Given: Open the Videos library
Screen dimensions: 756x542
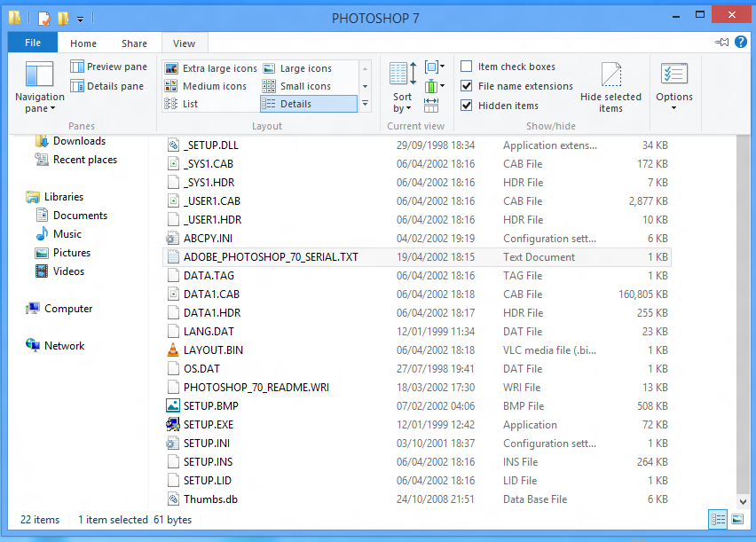Looking at the screenshot, I should tap(59, 271).
